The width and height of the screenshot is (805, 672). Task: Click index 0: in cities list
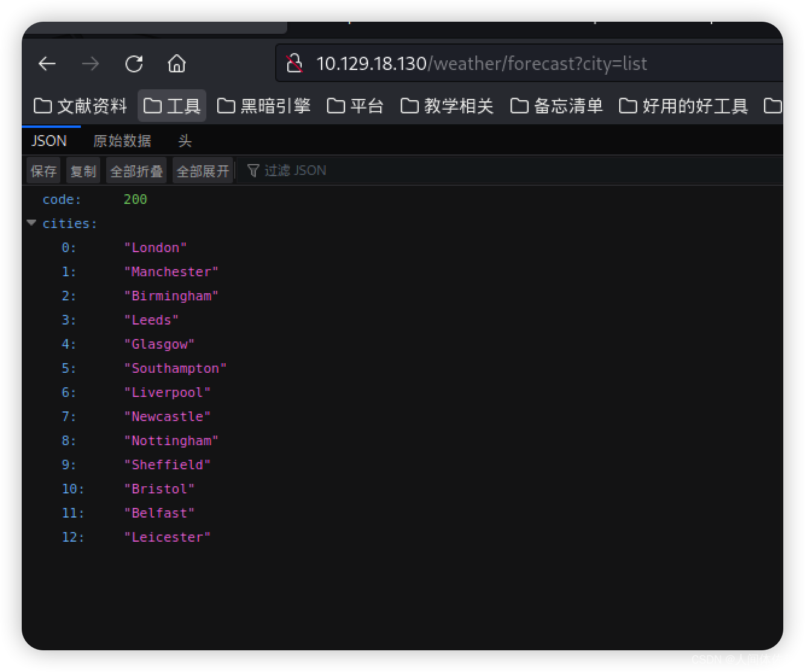coord(69,248)
